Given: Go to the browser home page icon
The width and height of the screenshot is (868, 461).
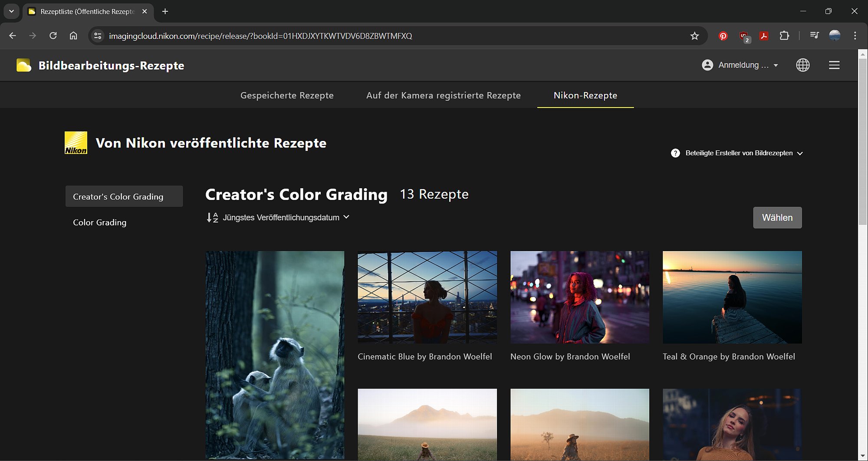Looking at the screenshot, I should click(x=73, y=36).
